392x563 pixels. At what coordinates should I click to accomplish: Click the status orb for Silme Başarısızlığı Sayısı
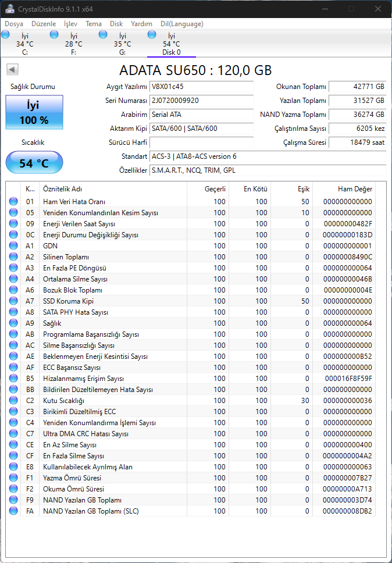13,345
